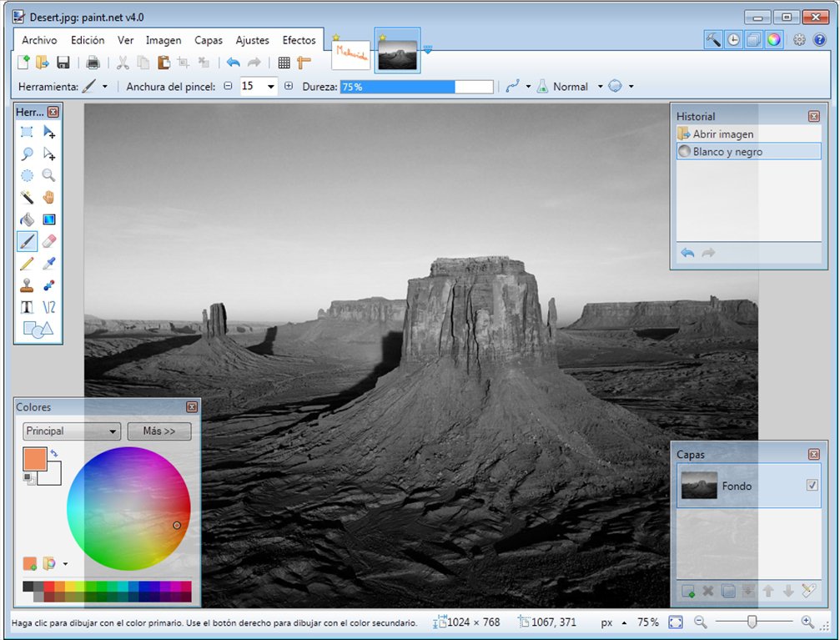Toggle the Colors window button top-right

(773, 40)
